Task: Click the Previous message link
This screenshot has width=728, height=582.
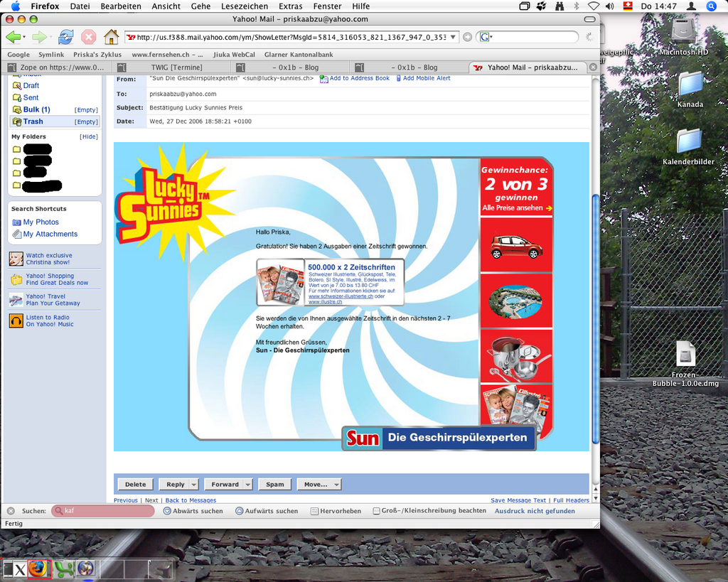Action: [126, 500]
